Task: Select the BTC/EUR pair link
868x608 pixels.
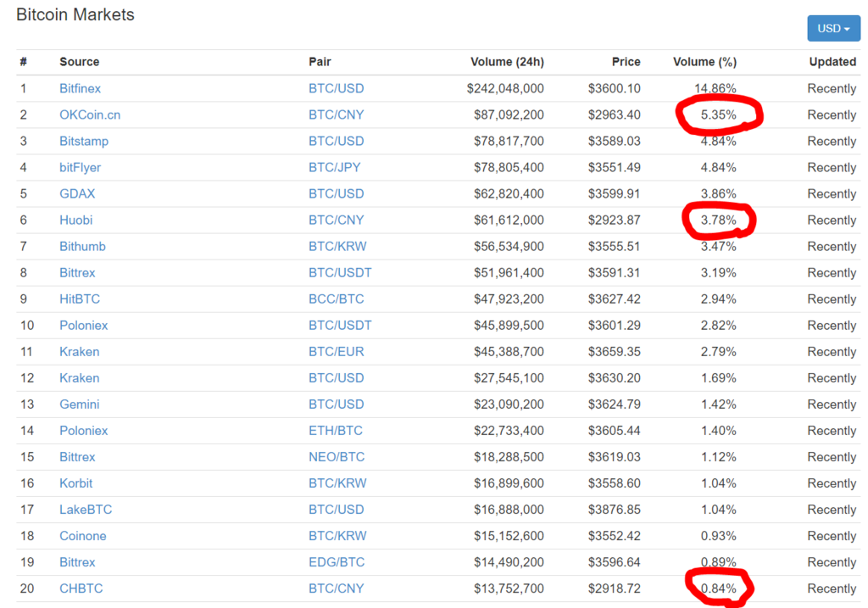Action: point(336,352)
